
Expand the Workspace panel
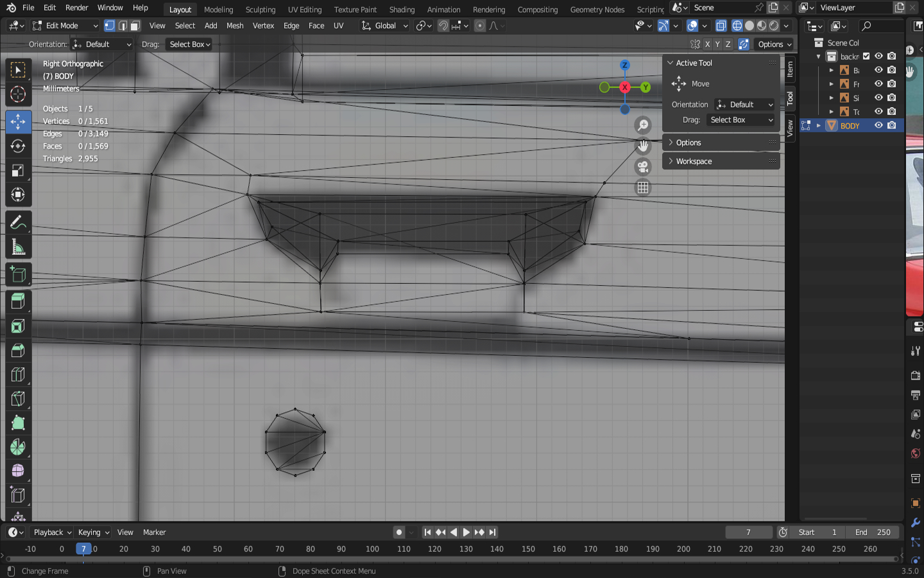tap(694, 161)
